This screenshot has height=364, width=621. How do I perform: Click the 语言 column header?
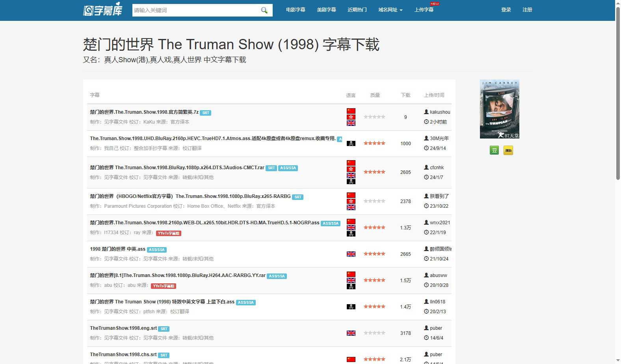click(x=351, y=95)
